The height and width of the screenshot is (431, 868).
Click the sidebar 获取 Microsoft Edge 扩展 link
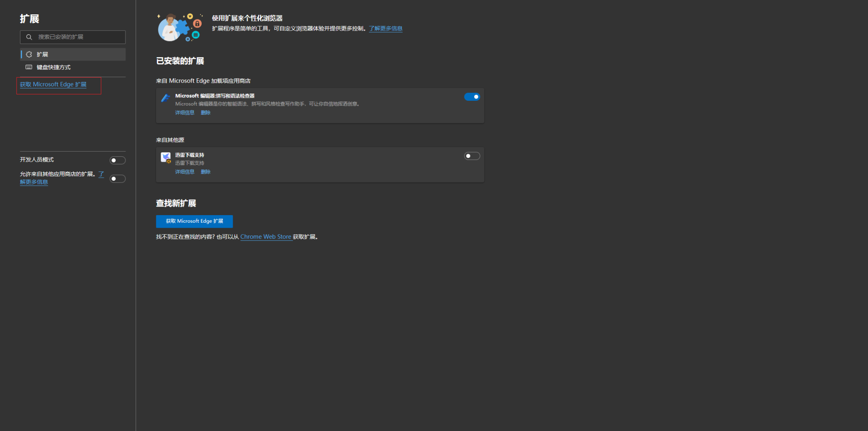click(x=53, y=85)
